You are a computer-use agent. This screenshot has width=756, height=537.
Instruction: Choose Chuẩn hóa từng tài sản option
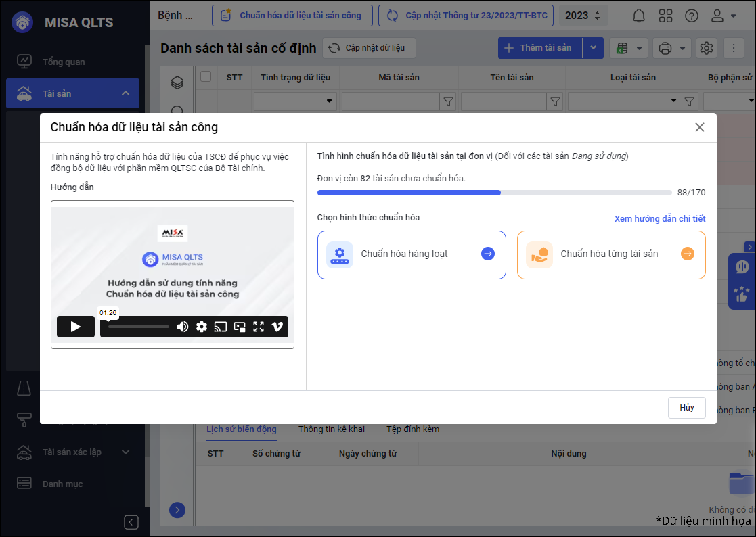click(611, 254)
